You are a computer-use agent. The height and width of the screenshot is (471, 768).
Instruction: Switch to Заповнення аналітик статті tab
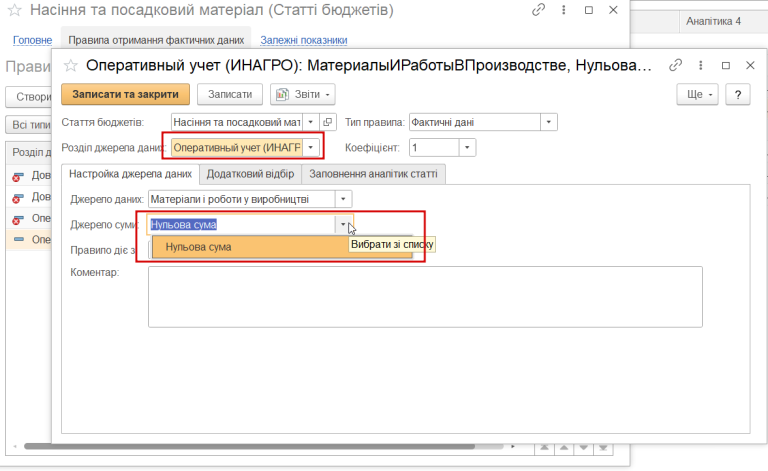click(x=373, y=174)
